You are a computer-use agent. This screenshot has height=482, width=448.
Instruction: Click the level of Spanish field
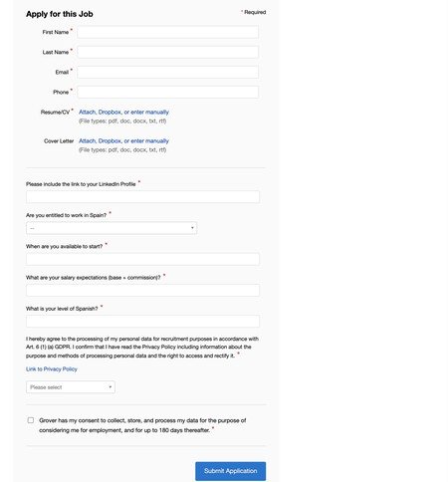click(x=142, y=322)
